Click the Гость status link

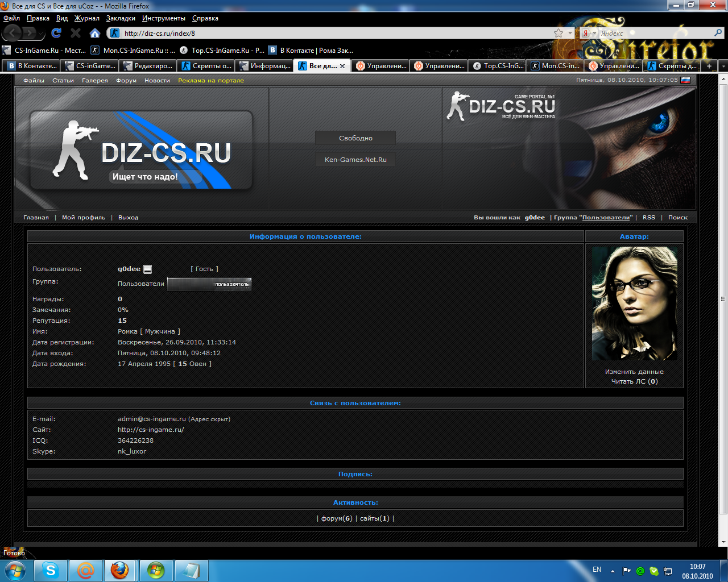click(x=204, y=269)
